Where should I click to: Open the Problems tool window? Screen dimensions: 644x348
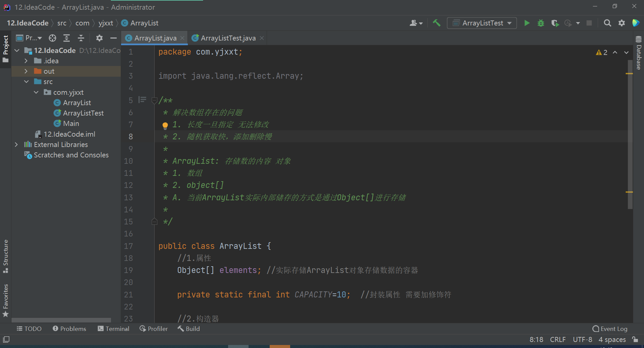(69, 329)
